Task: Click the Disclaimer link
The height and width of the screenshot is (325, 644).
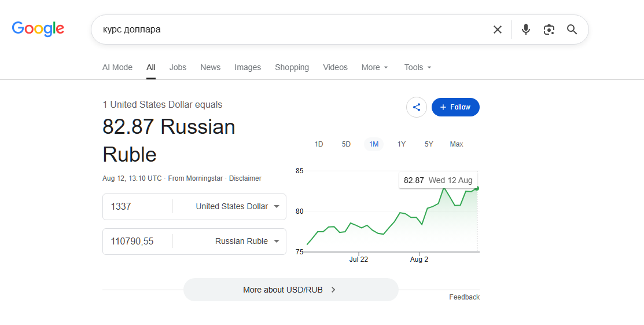Action: [x=245, y=178]
